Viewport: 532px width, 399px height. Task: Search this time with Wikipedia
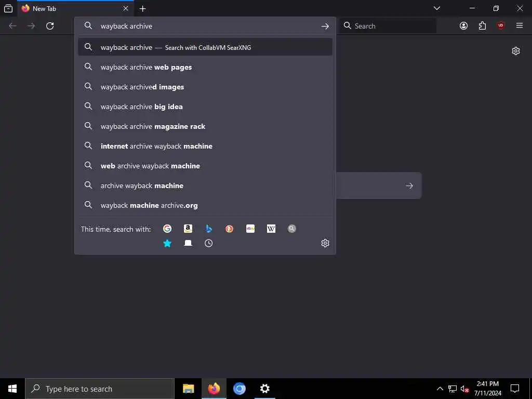(271, 229)
